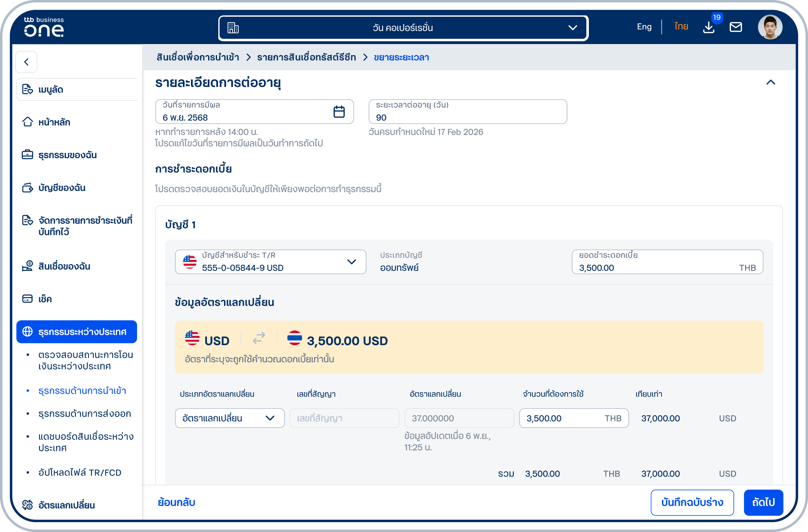
Task: Open ประเภทอัตราแลกเปลี่ยน dropdown
Action: (230, 418)
